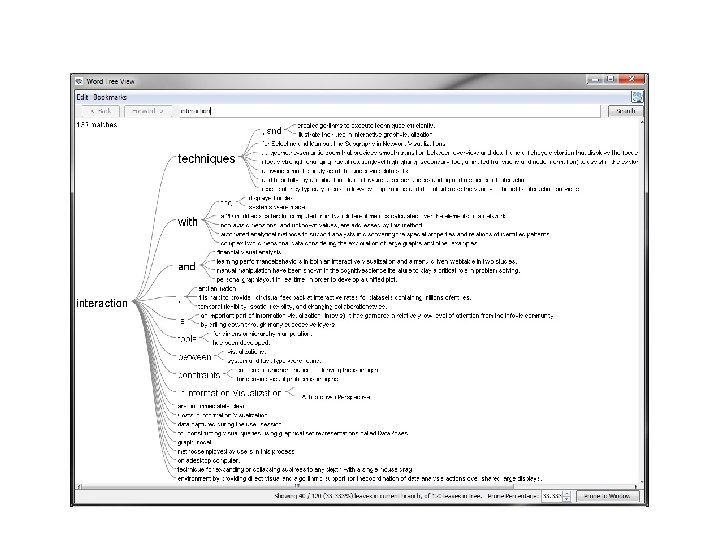Select the 'techniques' branch node
Viewport: 720px width, 540px height.
206,158
